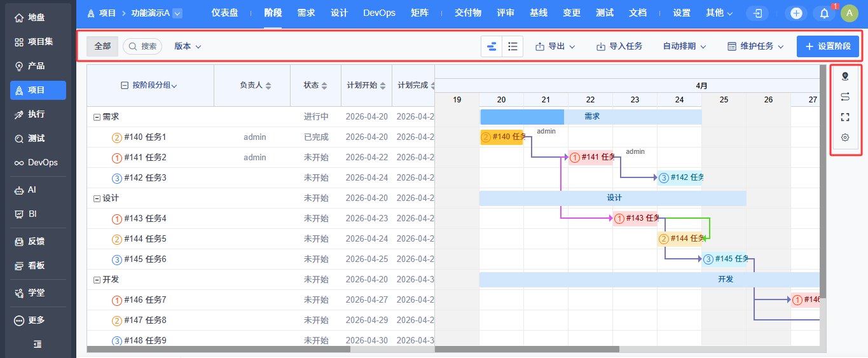The width and height of the screenshot is (868, 358).
Task: Sort by 状态 column
Action: coord(315,85)
